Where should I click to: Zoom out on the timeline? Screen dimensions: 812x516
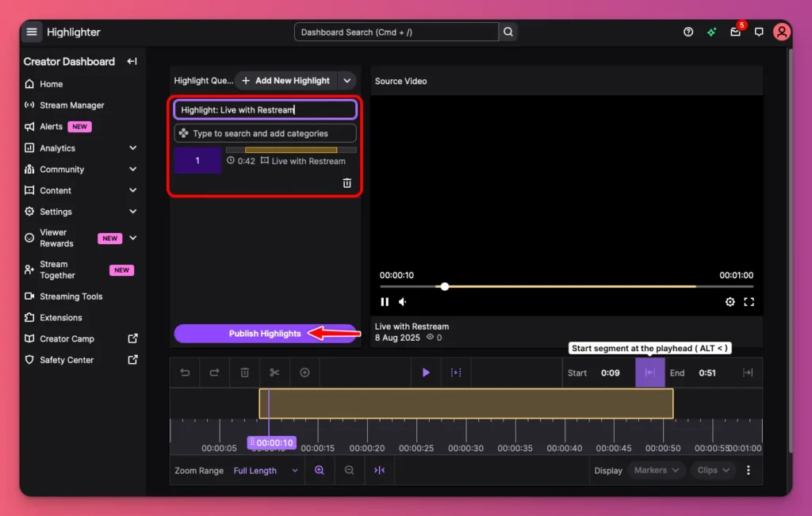pos(350,470)
